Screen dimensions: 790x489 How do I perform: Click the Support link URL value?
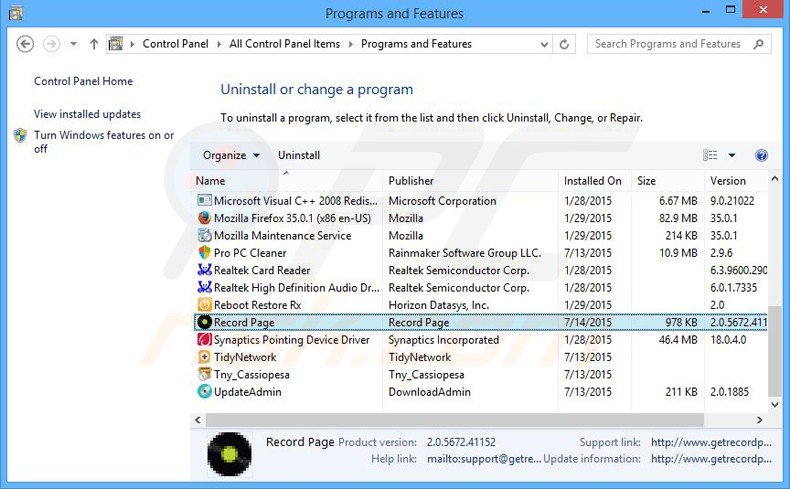pos(711,442)
